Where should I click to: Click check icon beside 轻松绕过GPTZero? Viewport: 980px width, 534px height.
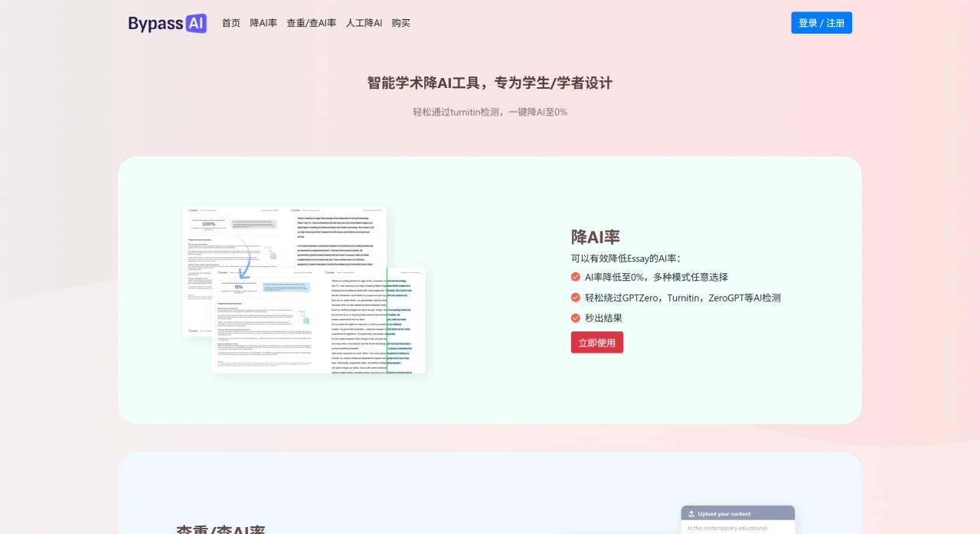576,298
